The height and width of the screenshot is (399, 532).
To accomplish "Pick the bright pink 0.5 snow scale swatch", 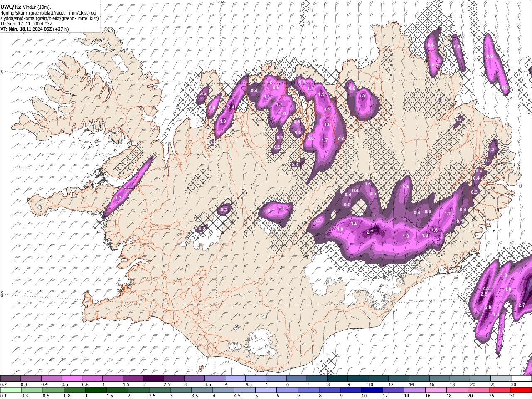I will point(71,379).
